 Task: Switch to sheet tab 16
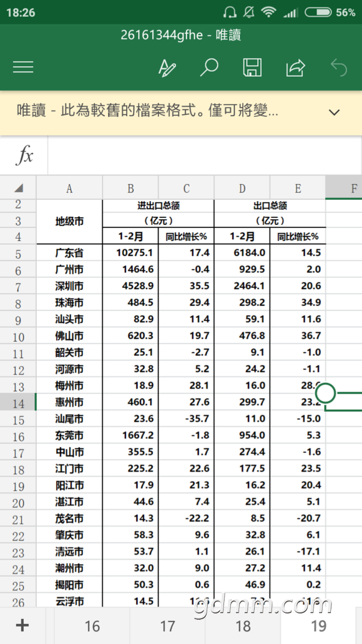[x=92, y=626]
